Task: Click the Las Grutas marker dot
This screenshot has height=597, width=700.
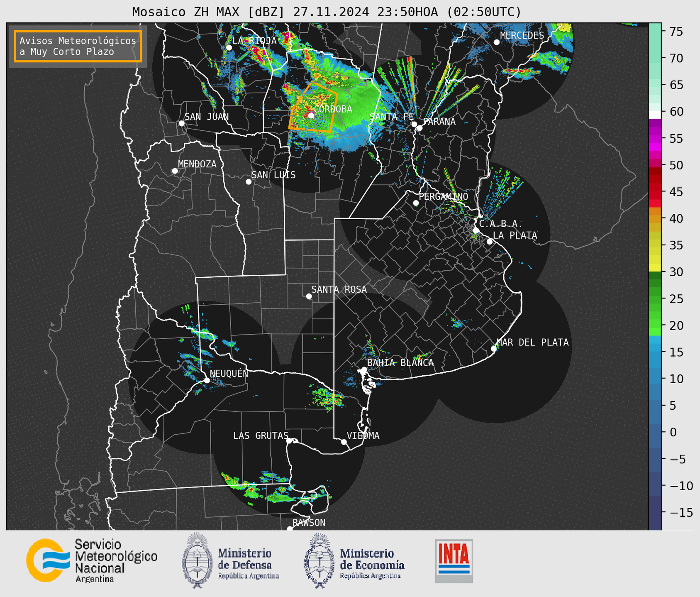Action: point(289,441)
